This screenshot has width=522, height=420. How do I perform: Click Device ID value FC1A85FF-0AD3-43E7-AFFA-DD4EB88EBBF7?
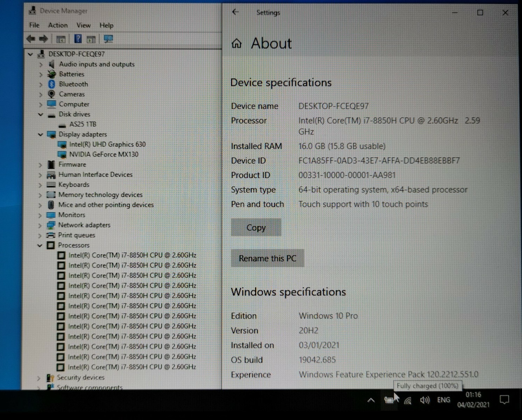click(379, 161)
